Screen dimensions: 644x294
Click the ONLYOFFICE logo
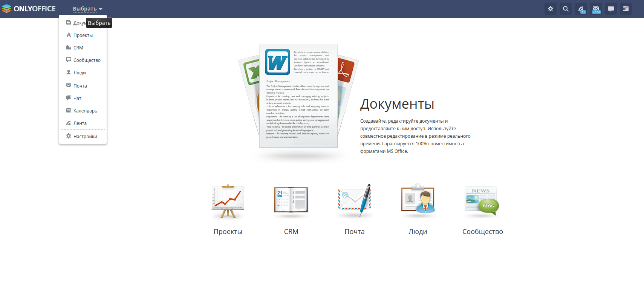(29, 9)
